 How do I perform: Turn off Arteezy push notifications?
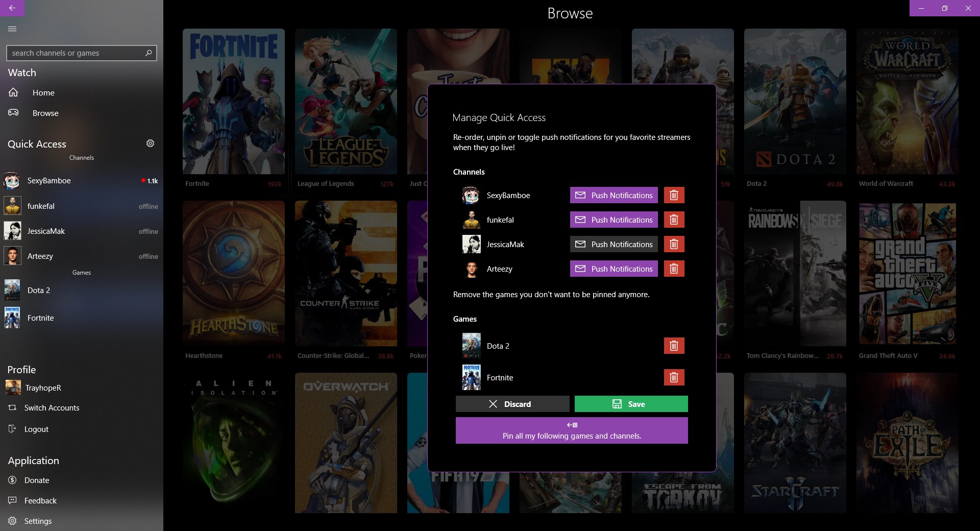pyautogui.click(x=614, y=269)
